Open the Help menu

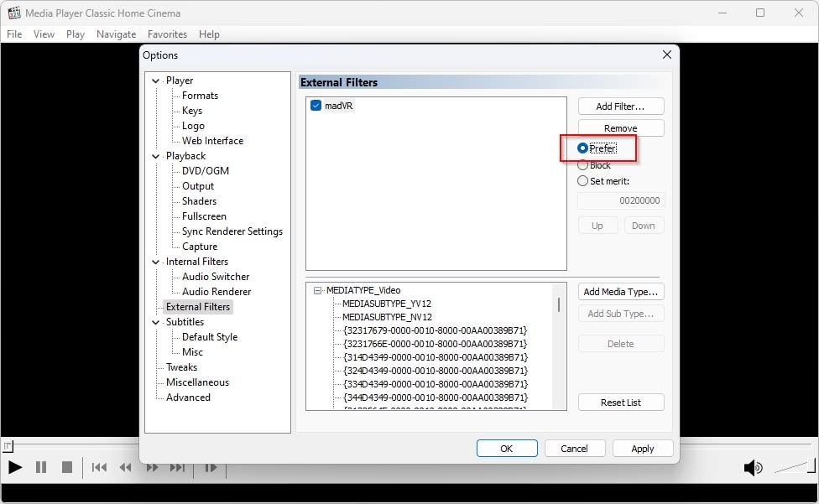[209, 34]
